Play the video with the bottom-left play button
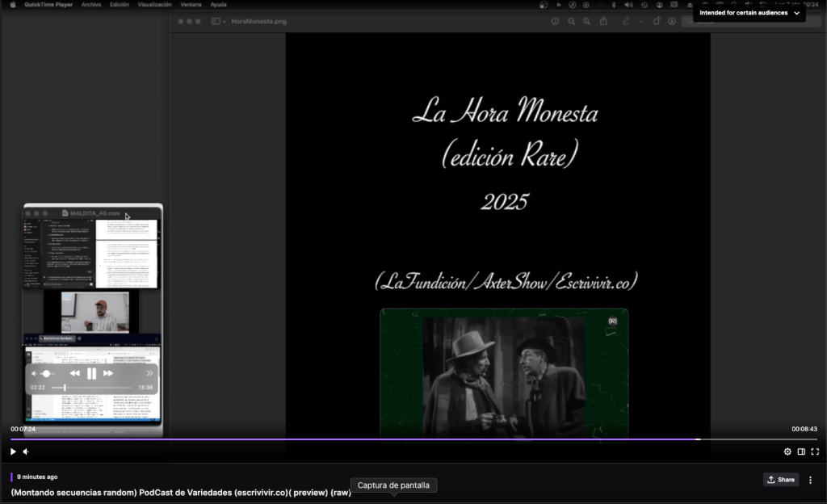The height and width of the screenshot is (504, 827). coord(13,451)
